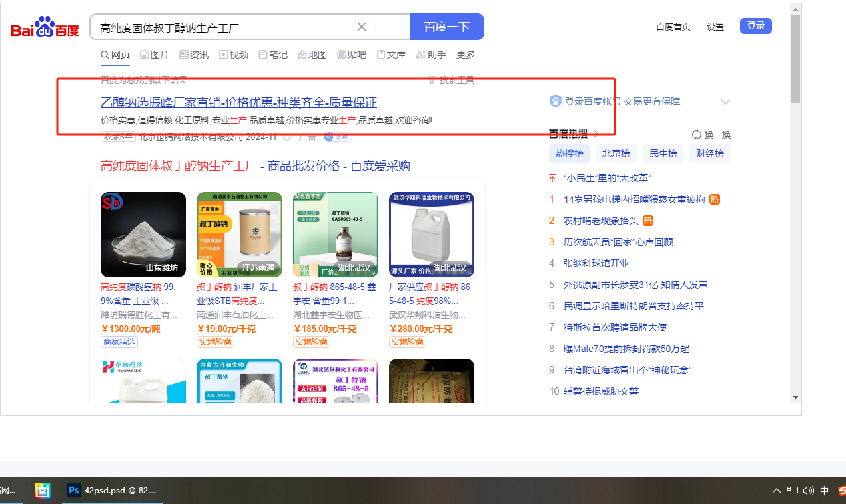Switch to the 资讯 tab

[x=194, y=55]
